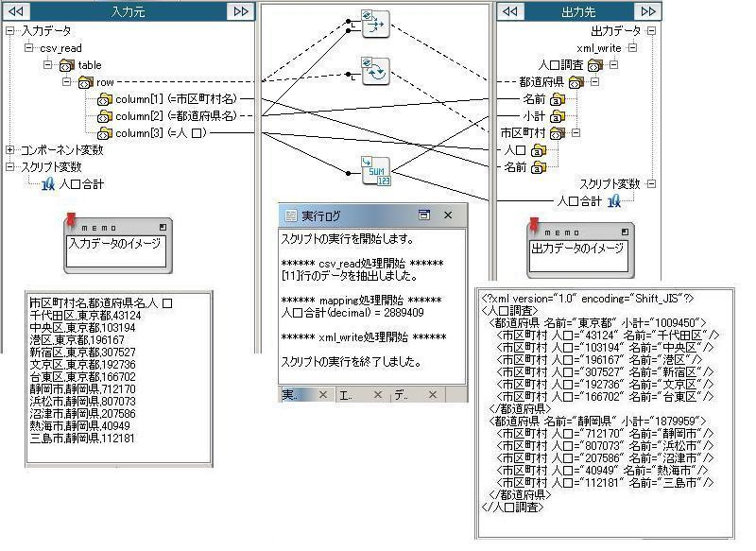Click the 出力データのイメージ memo text area
The image size is (756, 551).
click(x=578, y=256)
